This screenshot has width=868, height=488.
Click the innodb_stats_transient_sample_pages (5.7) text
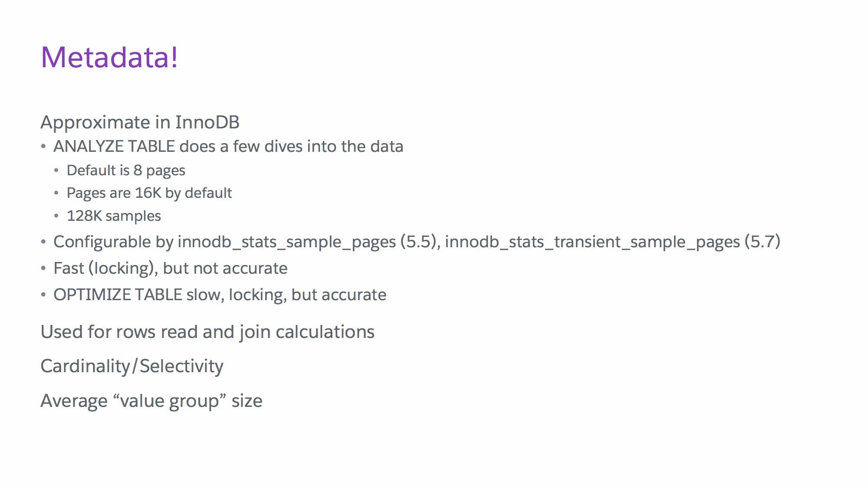612,242
